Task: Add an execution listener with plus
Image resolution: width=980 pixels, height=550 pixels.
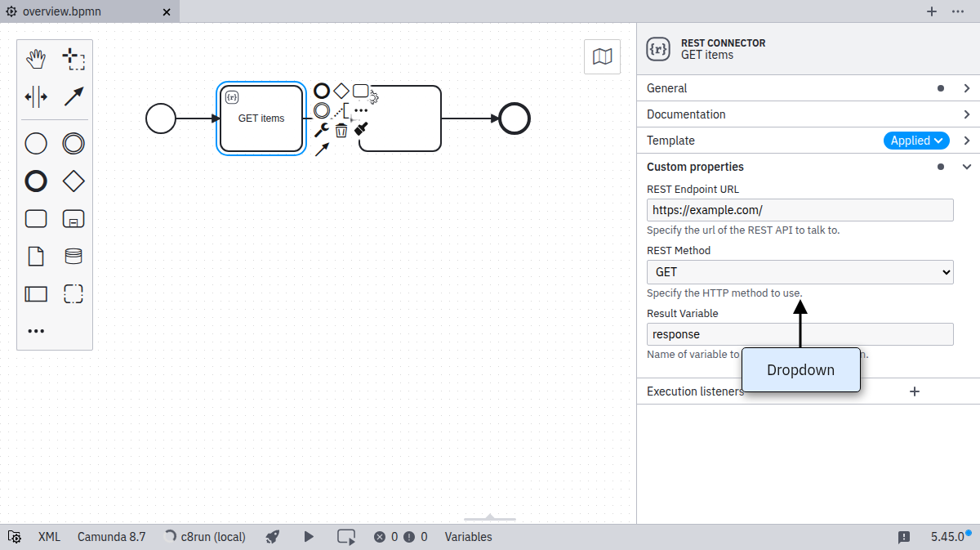Action: [915, 391]
